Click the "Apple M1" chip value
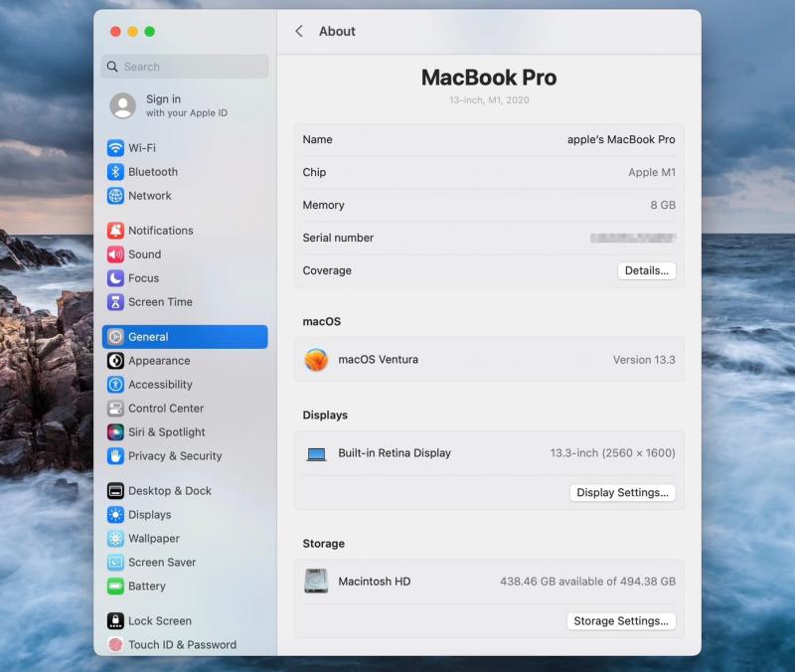Image resolution: width=795 pixels, height=672 pixels. [652, 172]
